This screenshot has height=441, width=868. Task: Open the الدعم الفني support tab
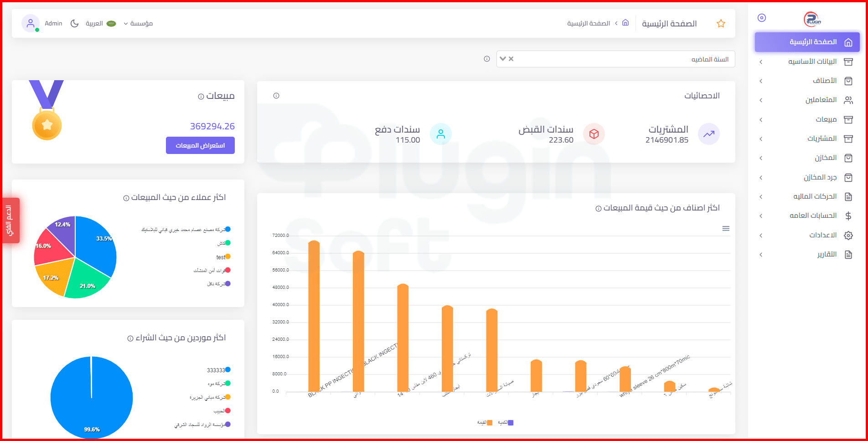(10, 220)
